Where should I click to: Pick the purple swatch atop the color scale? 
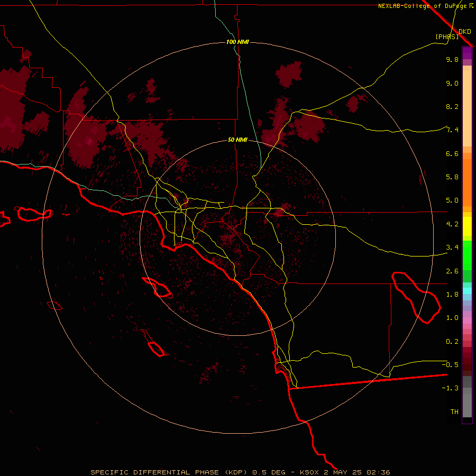(467, 53)
